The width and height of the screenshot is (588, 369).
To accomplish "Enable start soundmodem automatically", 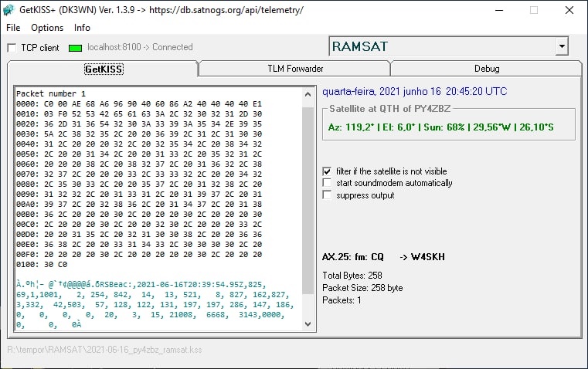I will click(327, 183).
